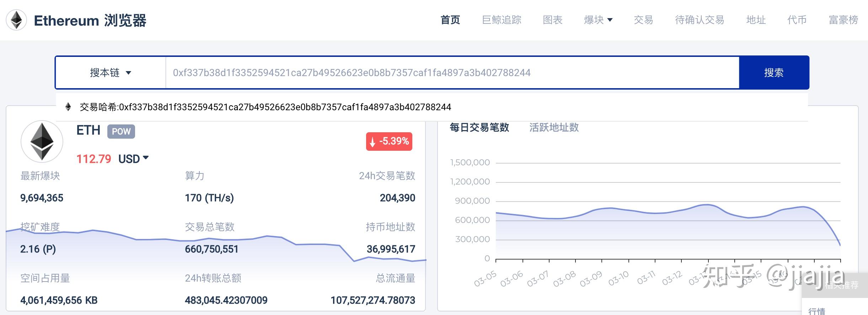Click the Ethereum logo in the header
868x315 pixels.
point(16,20)
